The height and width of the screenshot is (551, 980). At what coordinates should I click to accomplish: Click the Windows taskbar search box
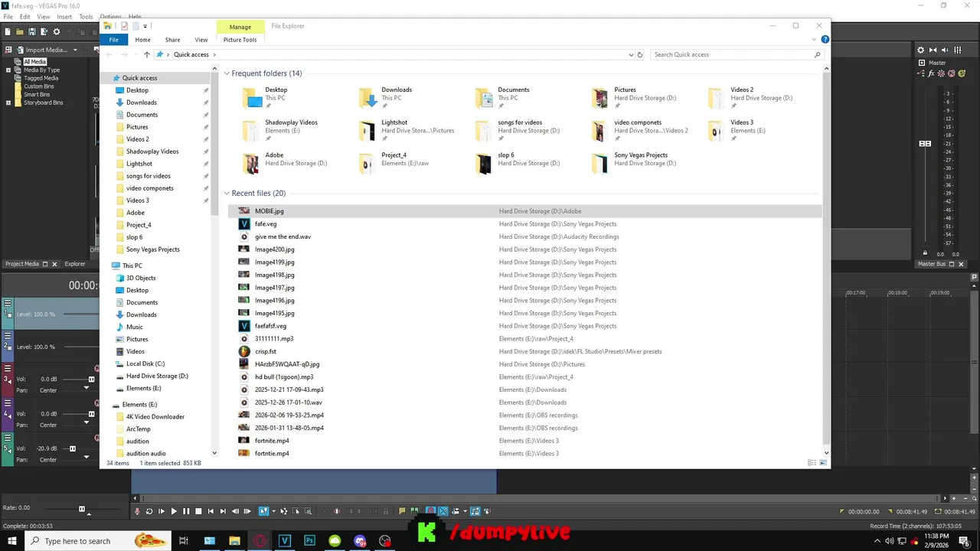pos(100,541)
